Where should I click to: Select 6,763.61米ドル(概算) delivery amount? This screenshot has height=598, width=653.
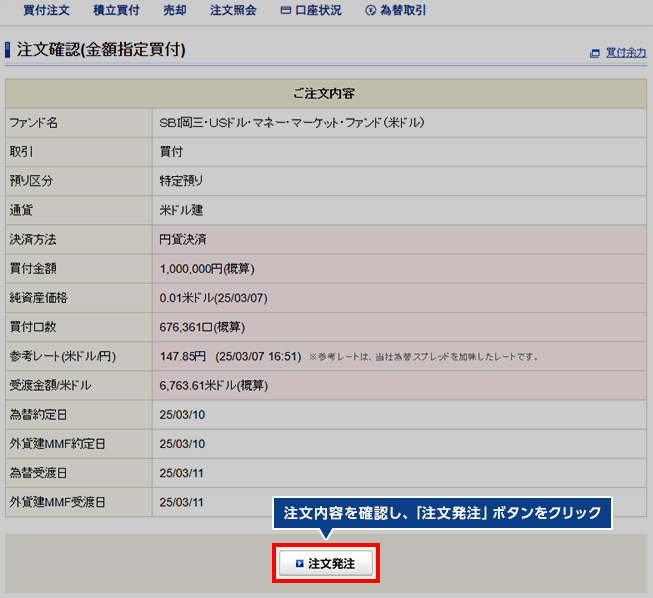(214, 385)
